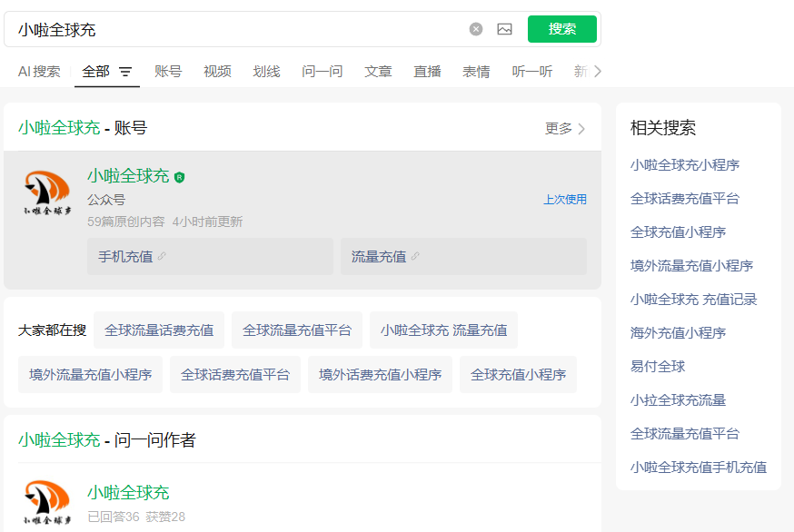The width and height of the screenshot is (794, 532).
Task: Switch to the 问一问 tab
Action: [x=323, y=72]
